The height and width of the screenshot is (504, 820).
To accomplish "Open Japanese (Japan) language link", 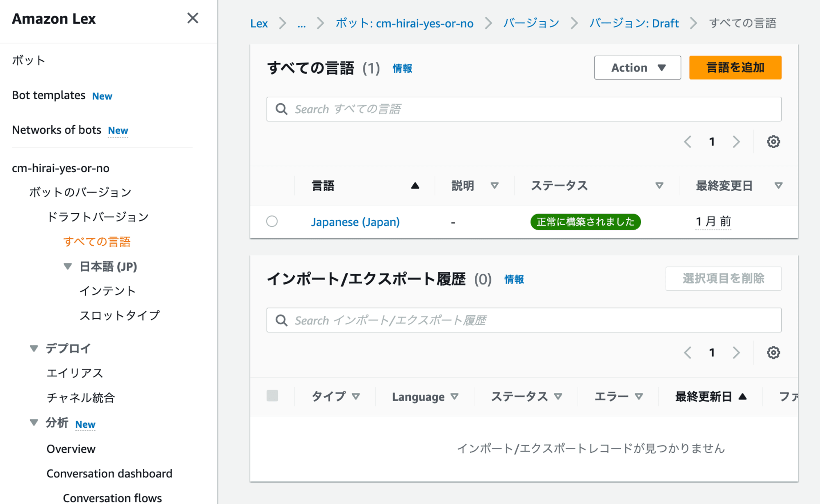I will 355,222.
